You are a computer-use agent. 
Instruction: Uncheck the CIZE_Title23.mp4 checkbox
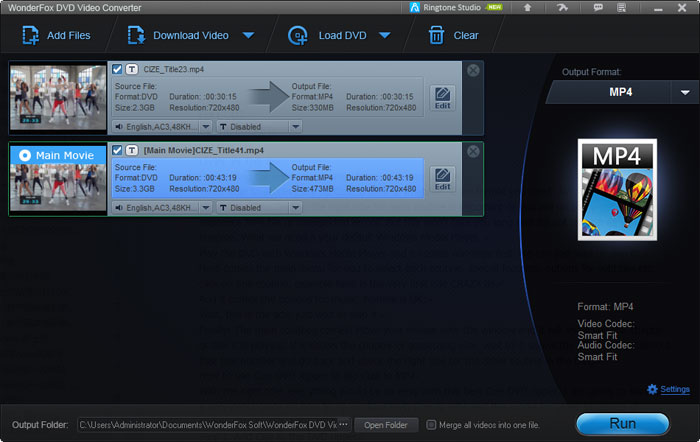117,69
